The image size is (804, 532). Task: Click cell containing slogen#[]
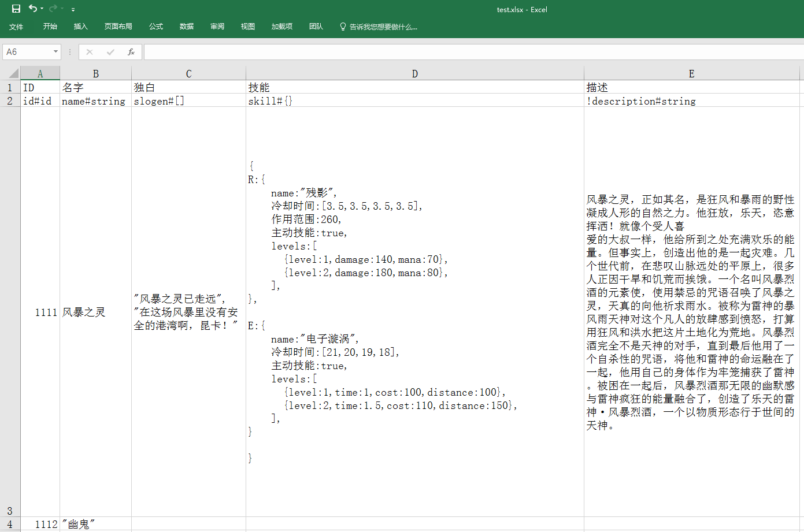point(189,101)
